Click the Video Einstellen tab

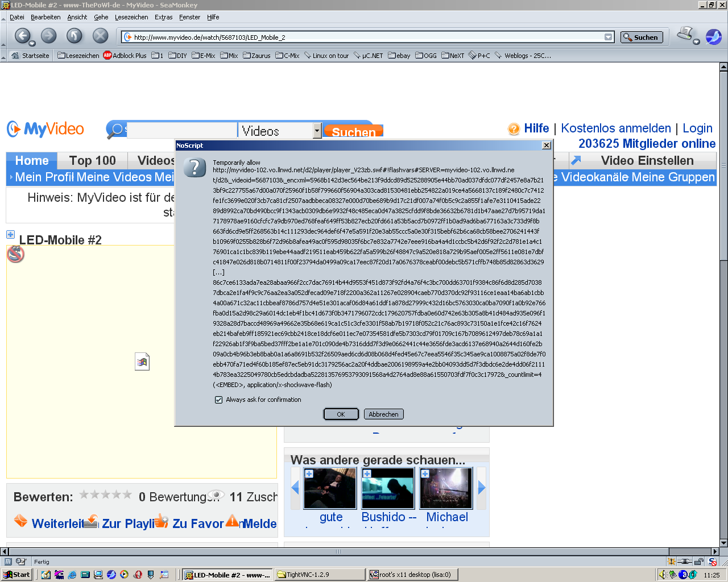647,160
